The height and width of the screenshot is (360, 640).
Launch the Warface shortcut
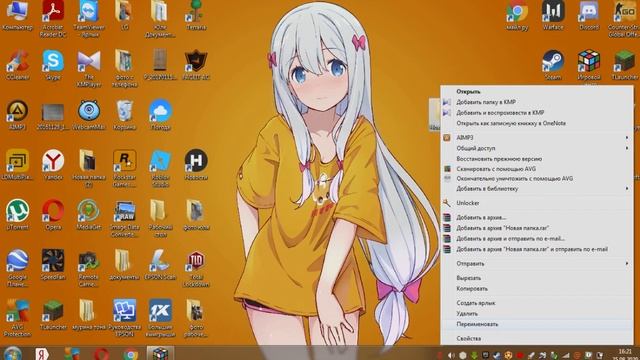[553, 16]
